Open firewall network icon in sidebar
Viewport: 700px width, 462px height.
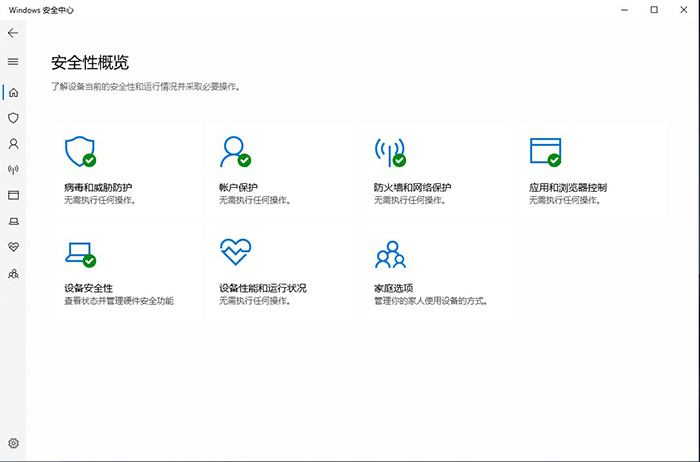[13, 170]
